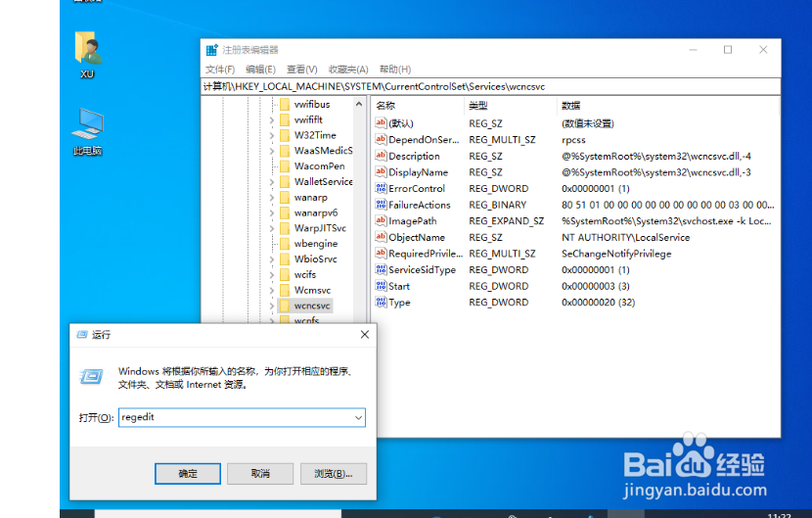This screenshot has width=812, height=518.
Task: Expand the wanarpv6 tree node
Action: (272, 212)
